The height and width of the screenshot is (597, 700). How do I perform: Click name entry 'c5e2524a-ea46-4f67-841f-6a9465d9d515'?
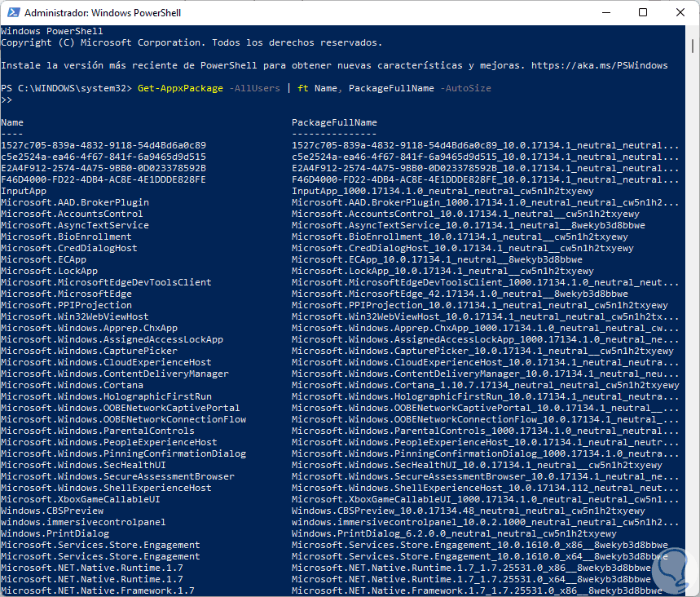[x=103, y=157]
